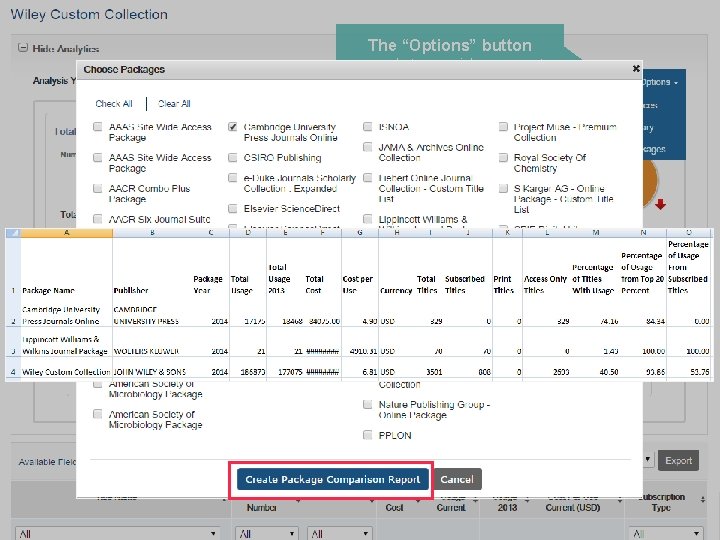Click the Export button
Screen dimensions: 720x540
pyautogui.click(x=678, y=461)
